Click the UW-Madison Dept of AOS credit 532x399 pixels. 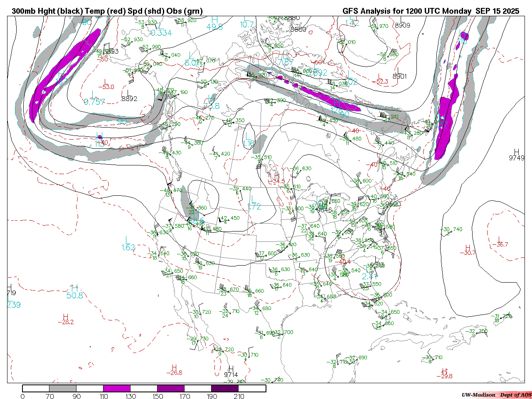496,395
